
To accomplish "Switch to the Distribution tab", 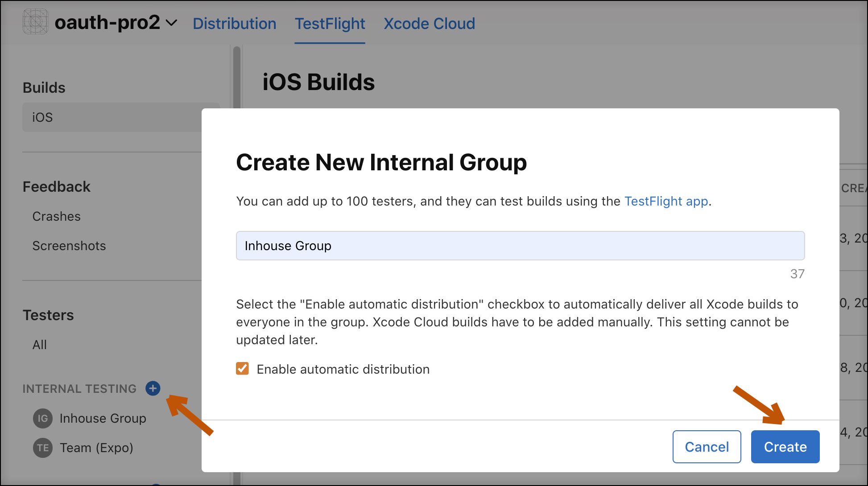I will (x=235, y=23).
